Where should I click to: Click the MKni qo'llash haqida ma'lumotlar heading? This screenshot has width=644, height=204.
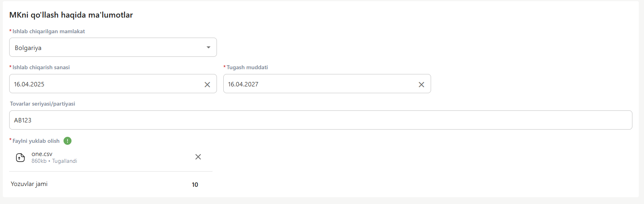pyautogui.click(x=71, y=15)
